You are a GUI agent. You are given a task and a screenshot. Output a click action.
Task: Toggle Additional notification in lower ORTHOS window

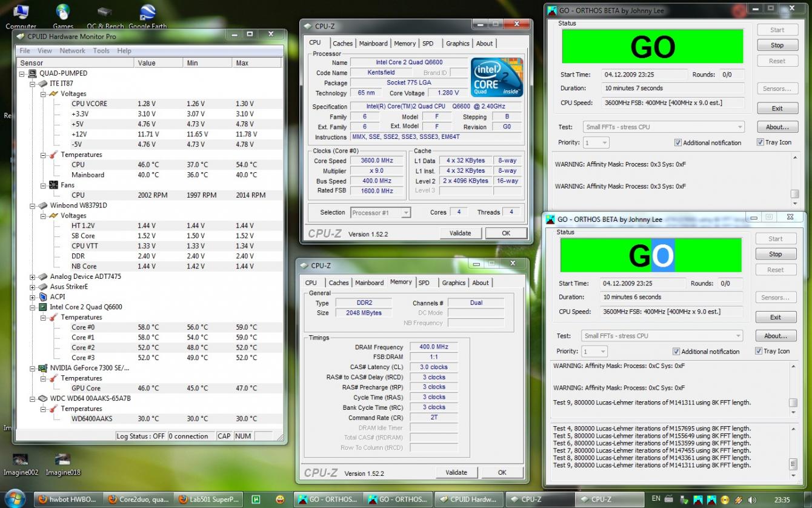point(676,352)
